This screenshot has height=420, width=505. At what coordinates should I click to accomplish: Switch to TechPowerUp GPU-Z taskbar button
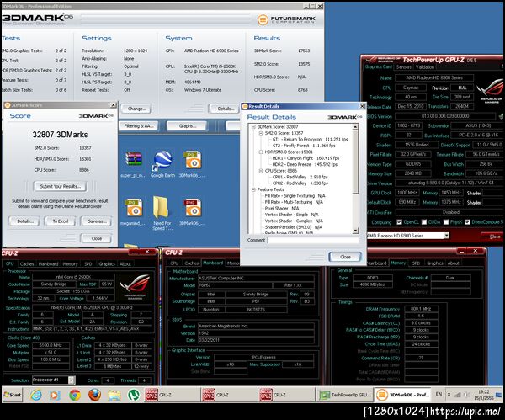click(345, 395)
